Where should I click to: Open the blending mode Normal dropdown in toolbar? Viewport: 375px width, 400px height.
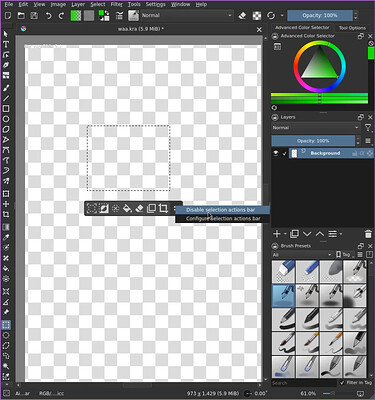tap(186, 15)
